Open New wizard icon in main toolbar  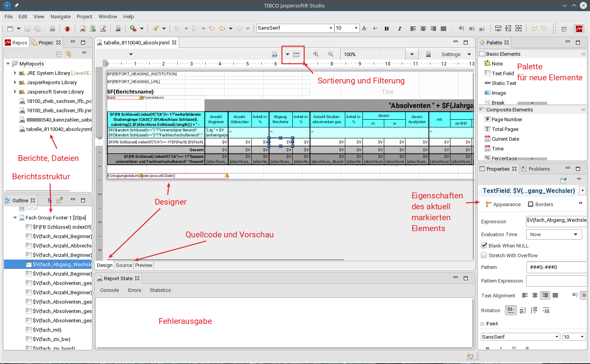pyautogui.click(x=11, y=28)
